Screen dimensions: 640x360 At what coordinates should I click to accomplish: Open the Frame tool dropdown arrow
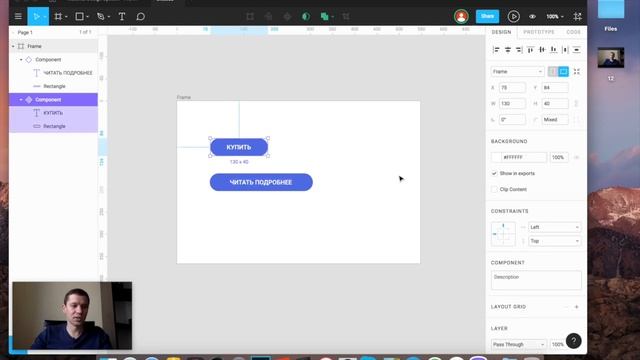pos(66,17)
